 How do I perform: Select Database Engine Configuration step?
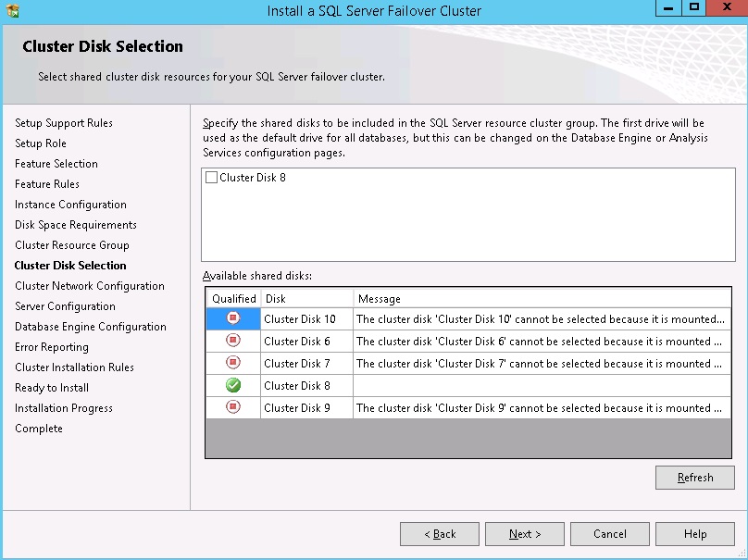[91, 327]
